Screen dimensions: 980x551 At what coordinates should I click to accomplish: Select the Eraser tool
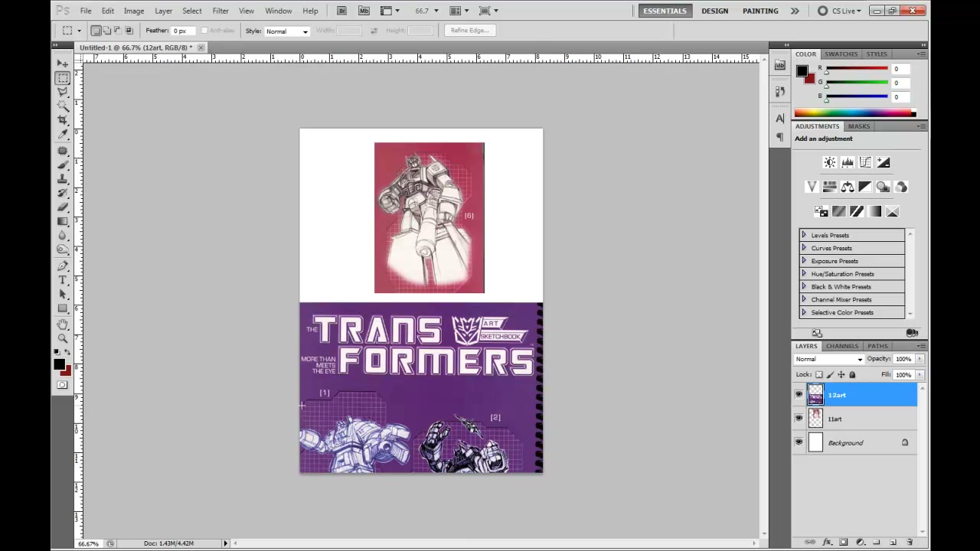(x=63, y=207)
